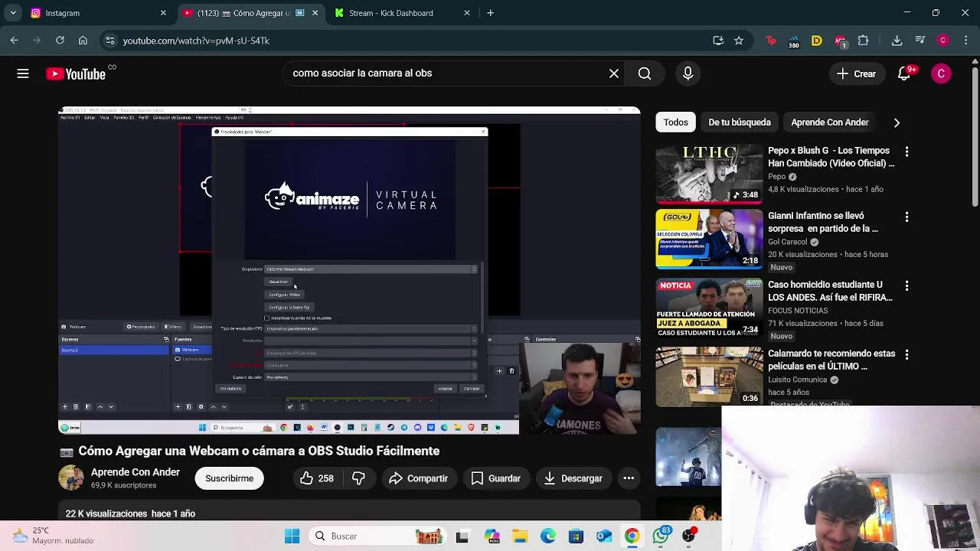Clear the YouTube search box text

614,73
